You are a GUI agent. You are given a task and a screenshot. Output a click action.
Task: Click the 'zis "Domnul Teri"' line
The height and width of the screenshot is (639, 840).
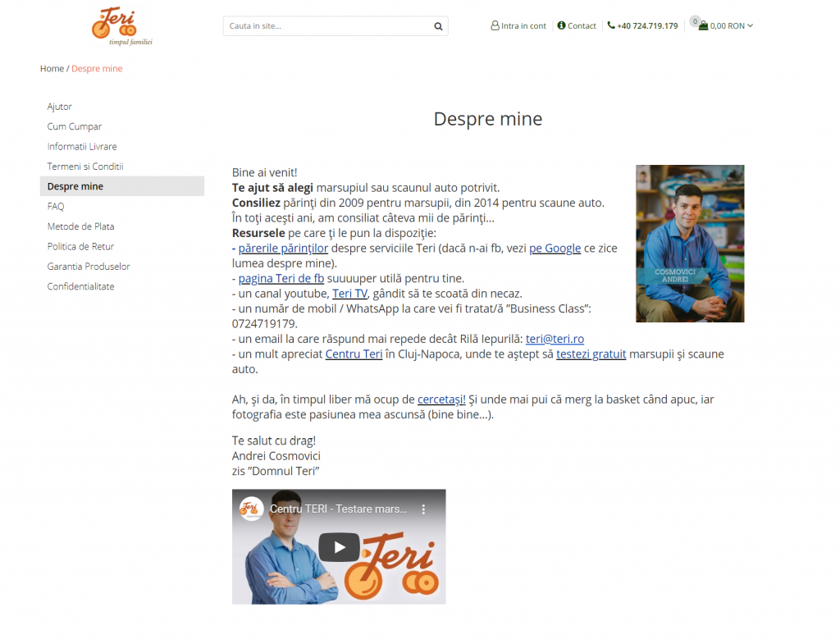coord(276,471)
